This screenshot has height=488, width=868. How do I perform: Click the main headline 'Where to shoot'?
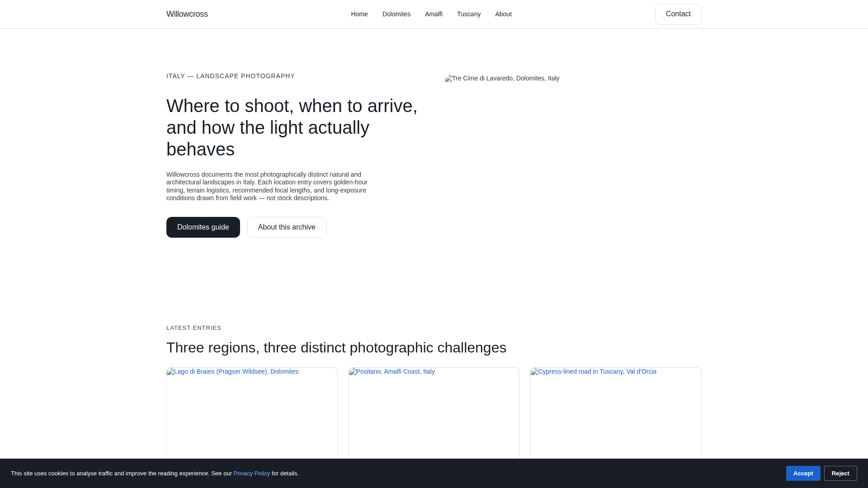[x=292, y=127]
